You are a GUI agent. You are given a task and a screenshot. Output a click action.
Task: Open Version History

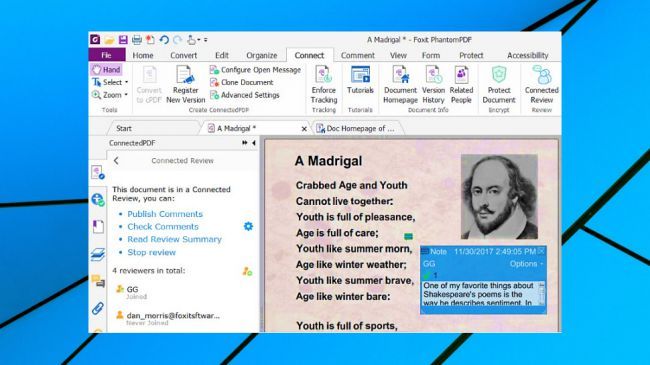[x=433, y=84]
